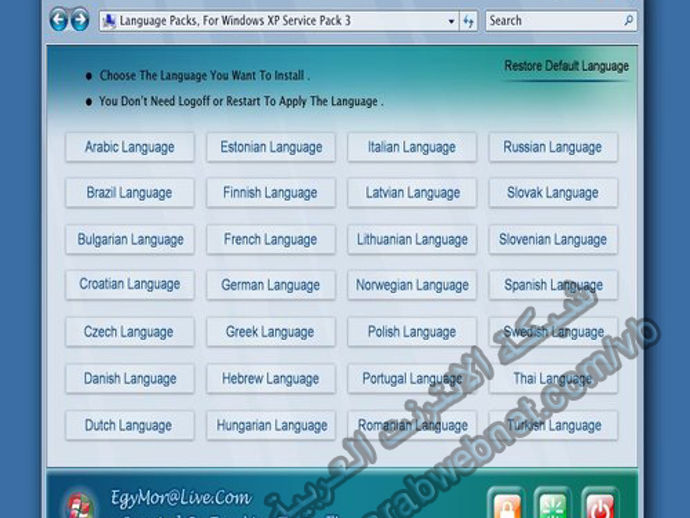Install the Portugal Language pack
690x518 pixels.
pyautogui.click(x=412, y=378)
